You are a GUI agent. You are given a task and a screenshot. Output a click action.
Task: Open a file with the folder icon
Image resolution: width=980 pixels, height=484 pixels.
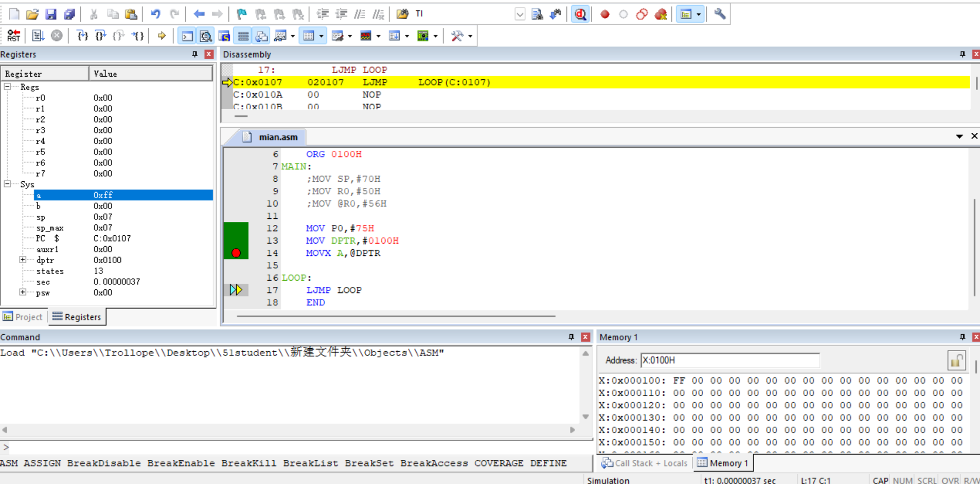click(32, 14)
